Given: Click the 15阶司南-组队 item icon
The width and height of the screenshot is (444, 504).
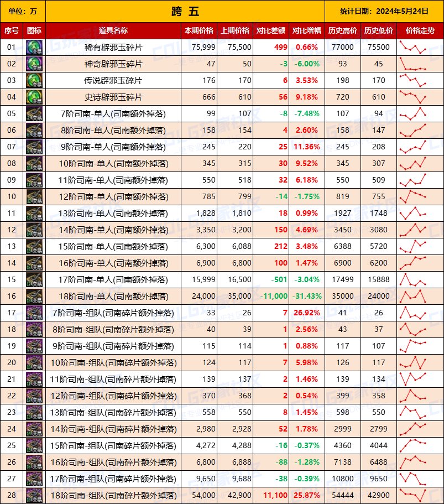Looking at the screenshot, I should click(34, 446).
